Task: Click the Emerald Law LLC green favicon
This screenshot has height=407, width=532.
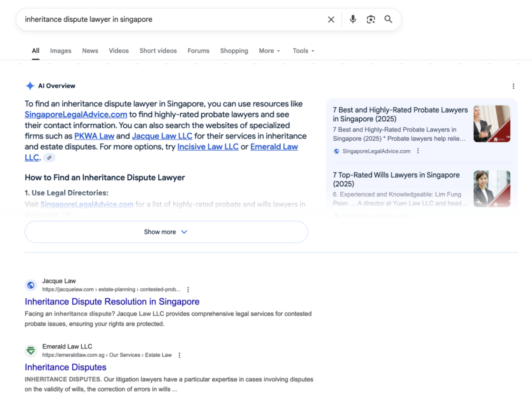Action: [x=31, y=350]
